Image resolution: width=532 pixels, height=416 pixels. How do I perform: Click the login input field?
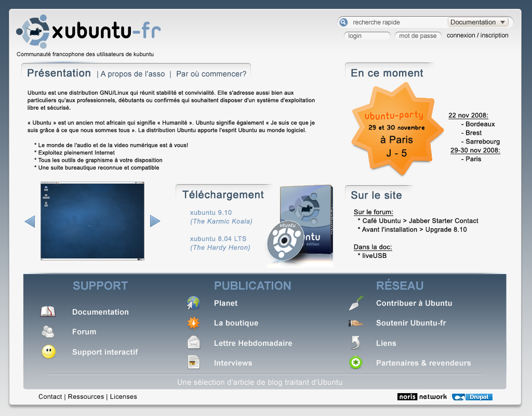[x=367, y=36]
